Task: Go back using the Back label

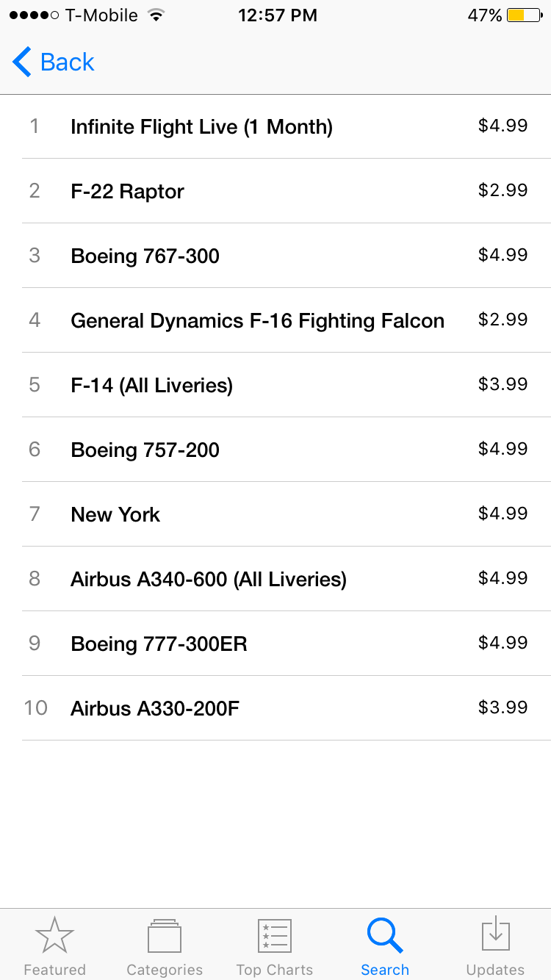Action: (68, 62)
